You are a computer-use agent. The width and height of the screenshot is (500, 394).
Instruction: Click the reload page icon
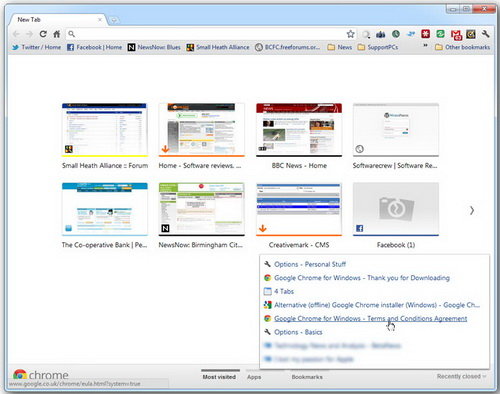43,34
